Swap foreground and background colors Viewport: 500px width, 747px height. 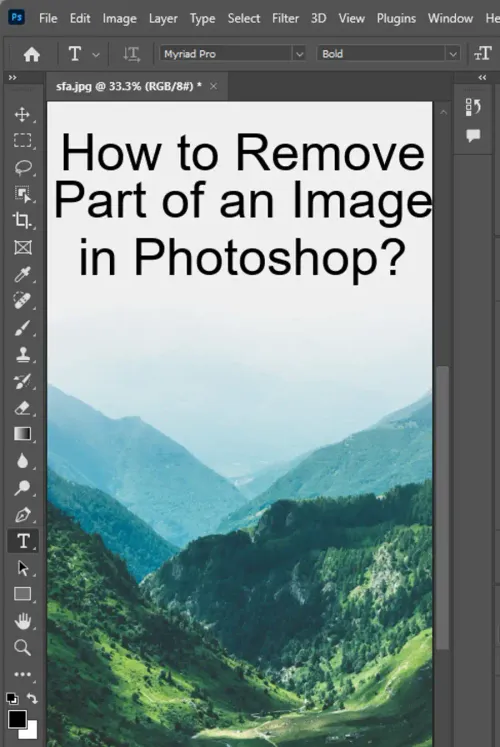[x=32, y=698]
